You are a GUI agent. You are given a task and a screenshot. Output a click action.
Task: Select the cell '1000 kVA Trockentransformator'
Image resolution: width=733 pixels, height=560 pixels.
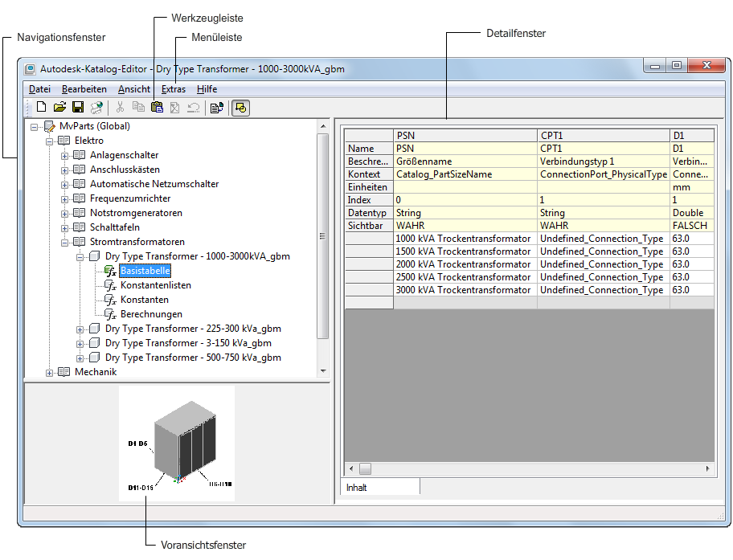[465, 239]
